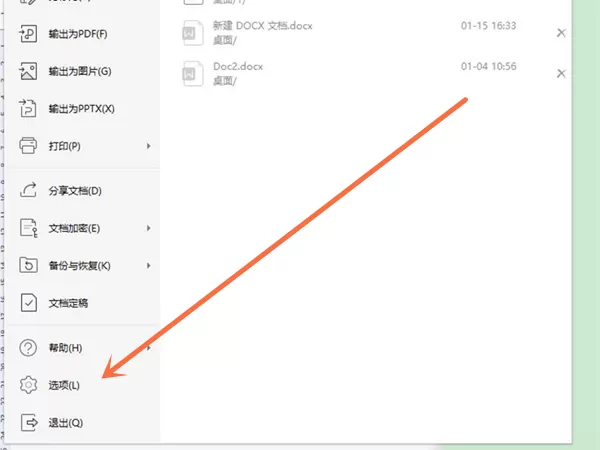600x450 pixels.
Task: Select the 选项(L) menu entry
Action: tap(82, 385)
